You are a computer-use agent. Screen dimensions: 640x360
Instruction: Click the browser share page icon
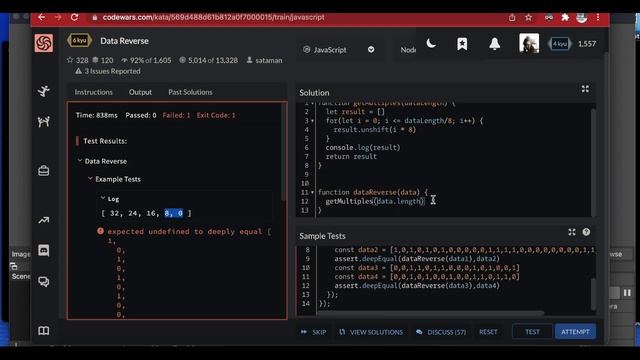click(x=512, y=17)
